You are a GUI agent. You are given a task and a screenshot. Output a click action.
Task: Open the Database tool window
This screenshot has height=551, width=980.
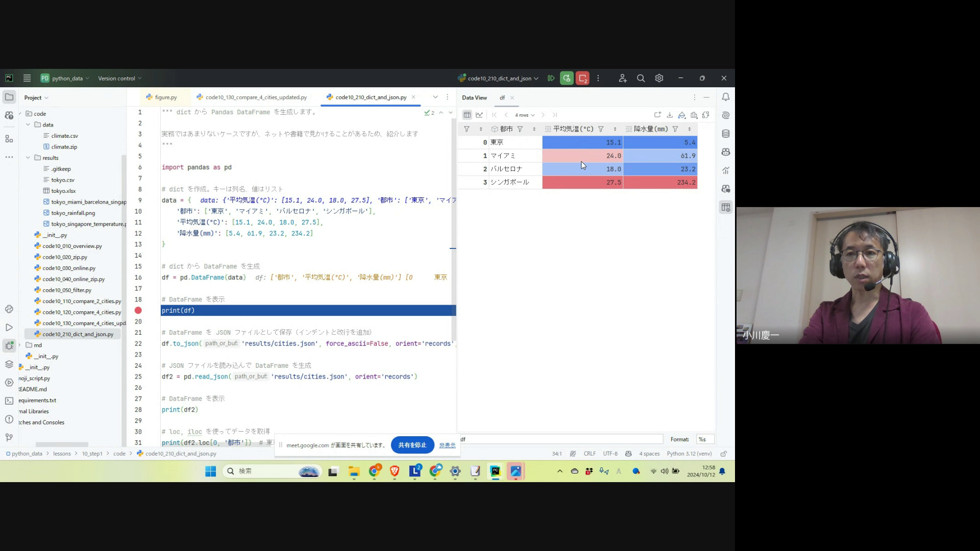725,134
